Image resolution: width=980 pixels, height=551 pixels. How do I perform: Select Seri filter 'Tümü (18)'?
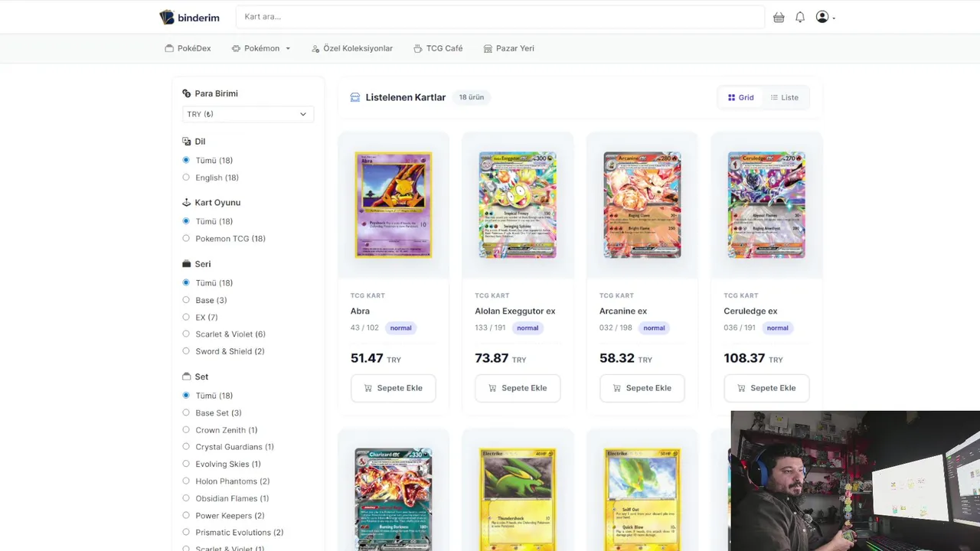pos(207,283)
